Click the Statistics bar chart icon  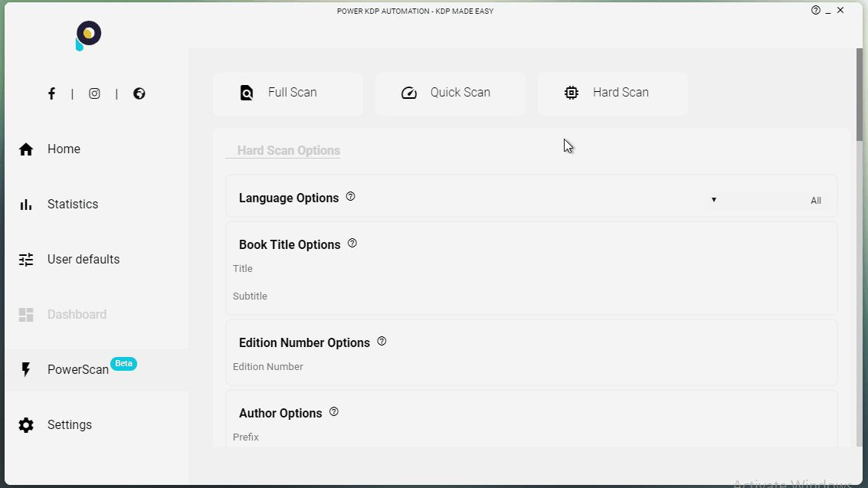coord(26,205)
